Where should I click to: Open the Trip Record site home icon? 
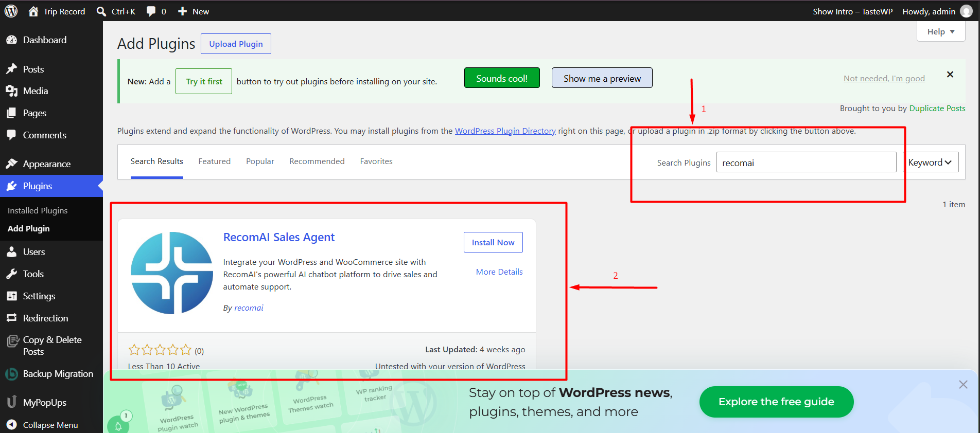click(x=33, y=11)
